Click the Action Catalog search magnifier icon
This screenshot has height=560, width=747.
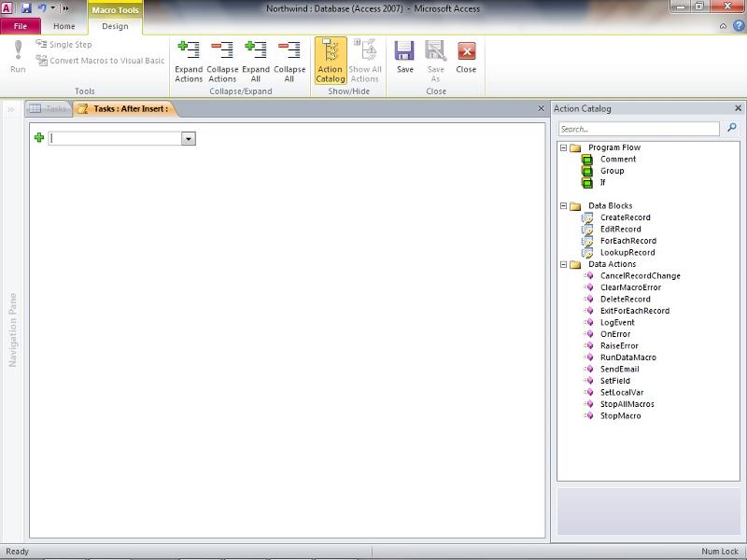click(732, 128)
